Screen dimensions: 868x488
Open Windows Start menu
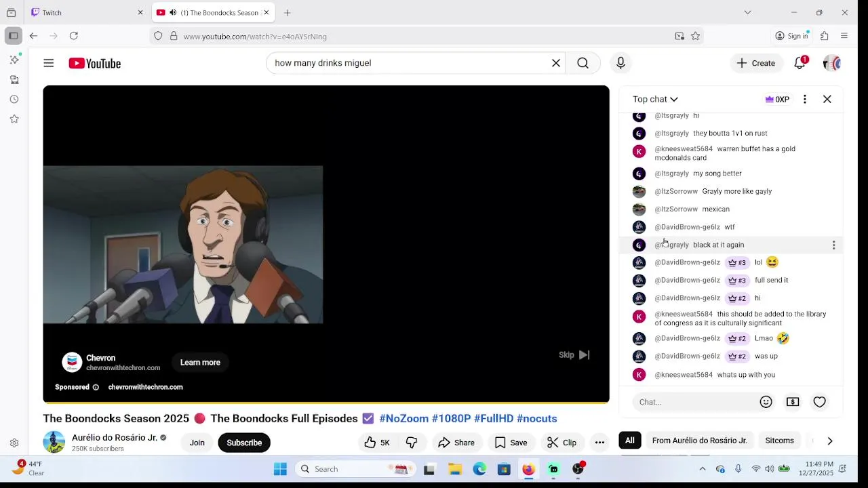point(280,469)
